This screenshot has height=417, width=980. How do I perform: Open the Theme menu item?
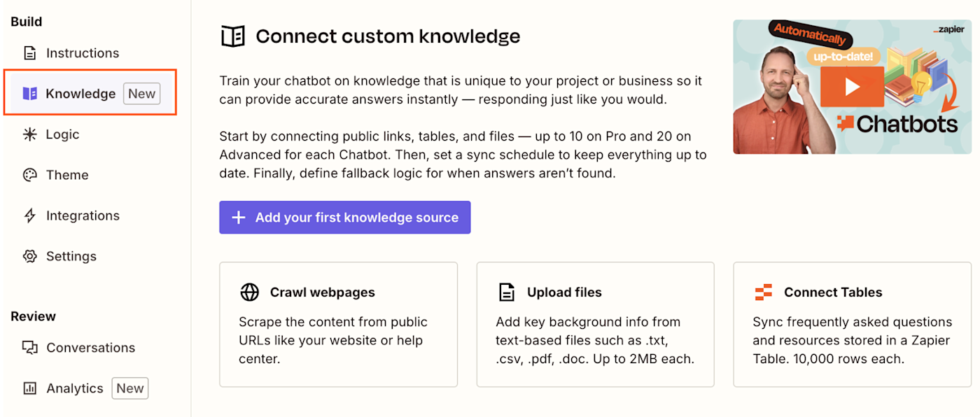(67, 175)
